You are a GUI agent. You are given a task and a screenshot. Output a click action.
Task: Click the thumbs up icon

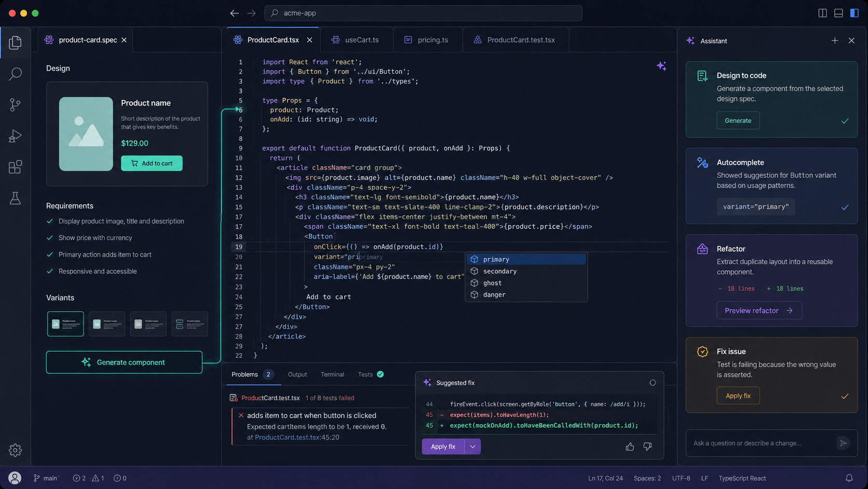pos(630,446)
